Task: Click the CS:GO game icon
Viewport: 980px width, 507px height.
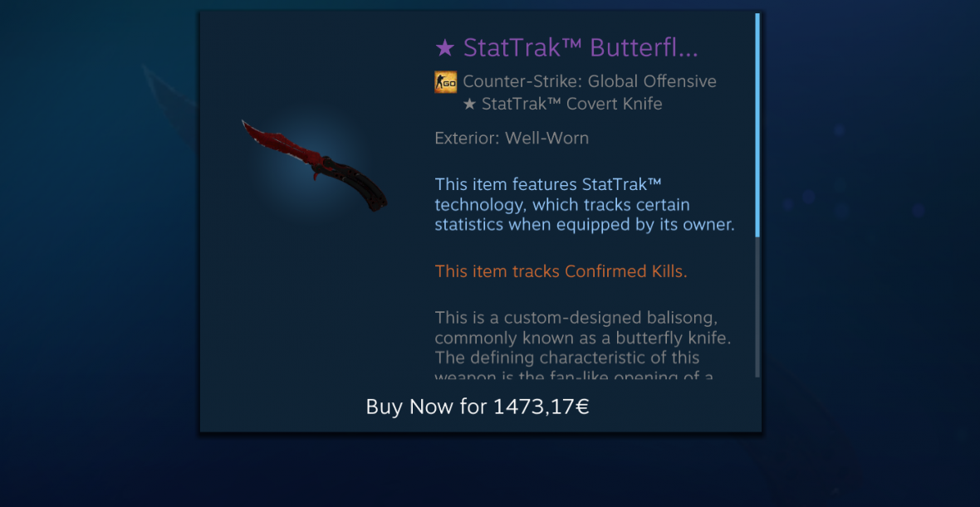Action: point(446,82)
